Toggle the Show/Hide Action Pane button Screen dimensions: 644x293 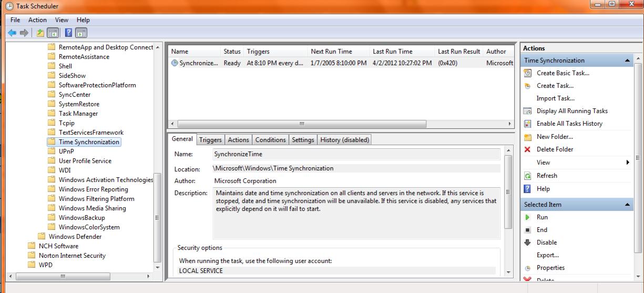point(81,33)
